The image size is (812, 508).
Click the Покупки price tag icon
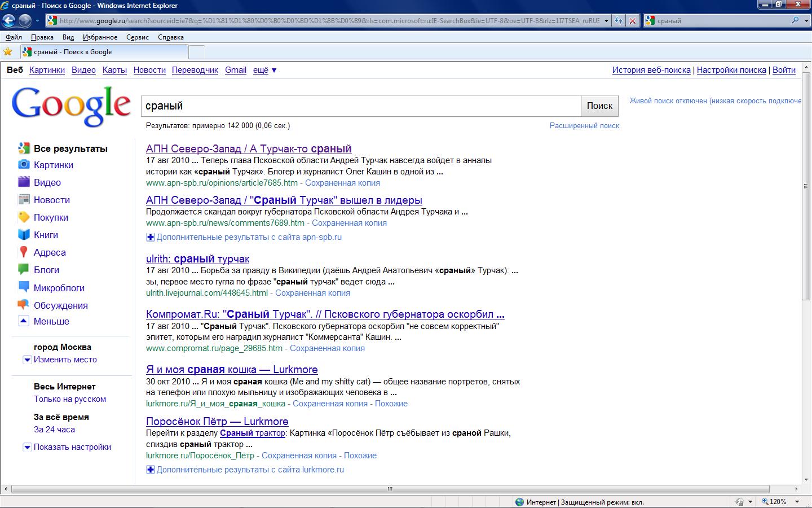click(24, 217)
